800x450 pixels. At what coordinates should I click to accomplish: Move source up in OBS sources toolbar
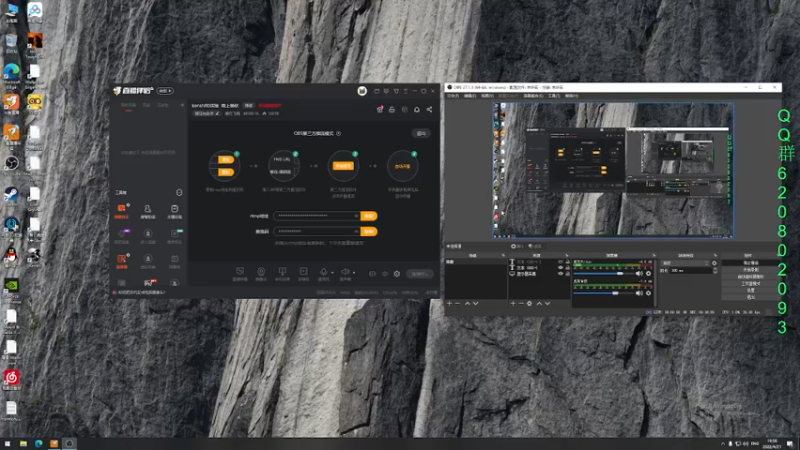(539, 304)
